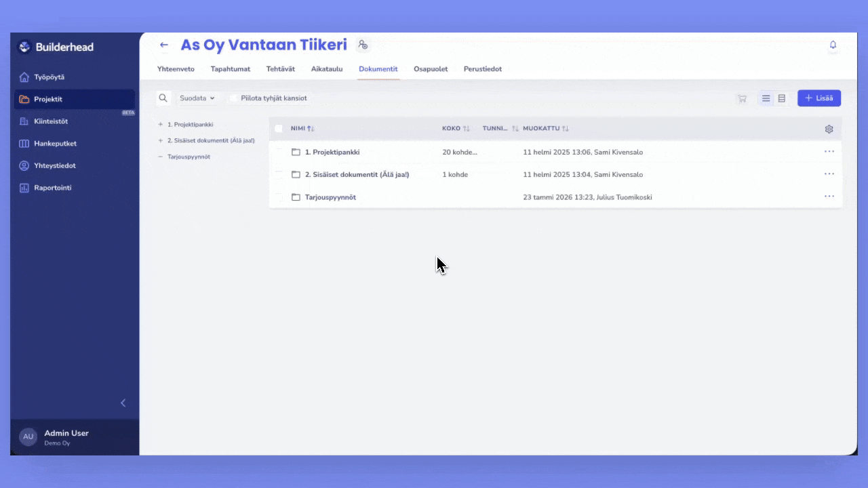Open notifications bell icon
The image size is (868, 488).
pos(833,45)
